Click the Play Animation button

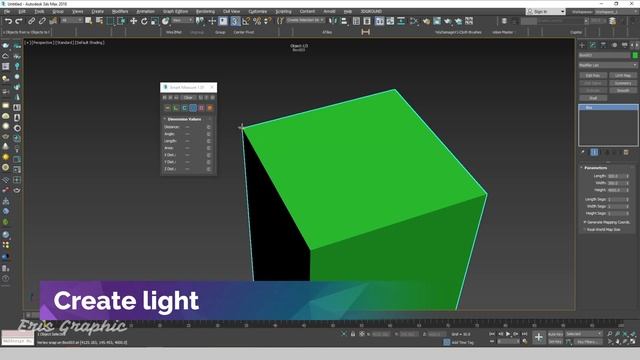(508, 334)
